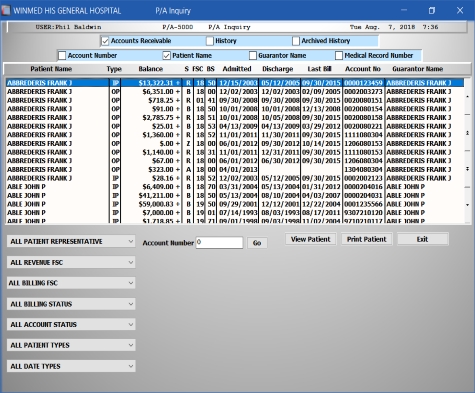
Task: Select the row with balance $6,351.00
Action: pyautogui.click(x=235, y=91)
